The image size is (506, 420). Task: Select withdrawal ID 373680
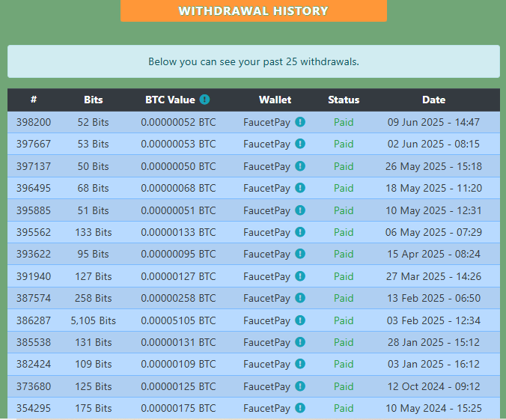(x=34, y=386)
